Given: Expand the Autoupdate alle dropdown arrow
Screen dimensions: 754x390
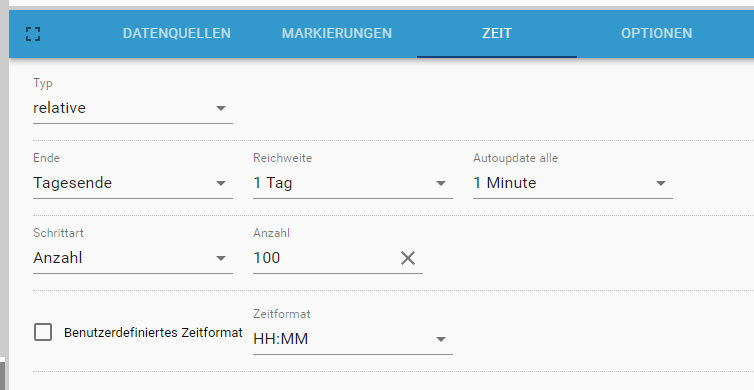Looking at the screenshot, I should click(661, 183).
